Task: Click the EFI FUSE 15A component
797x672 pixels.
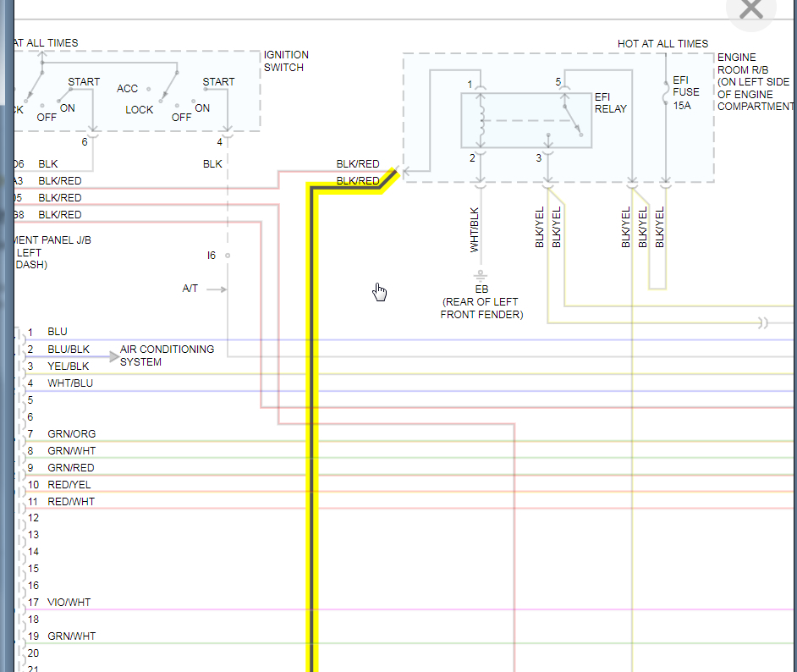Action: 665,93
